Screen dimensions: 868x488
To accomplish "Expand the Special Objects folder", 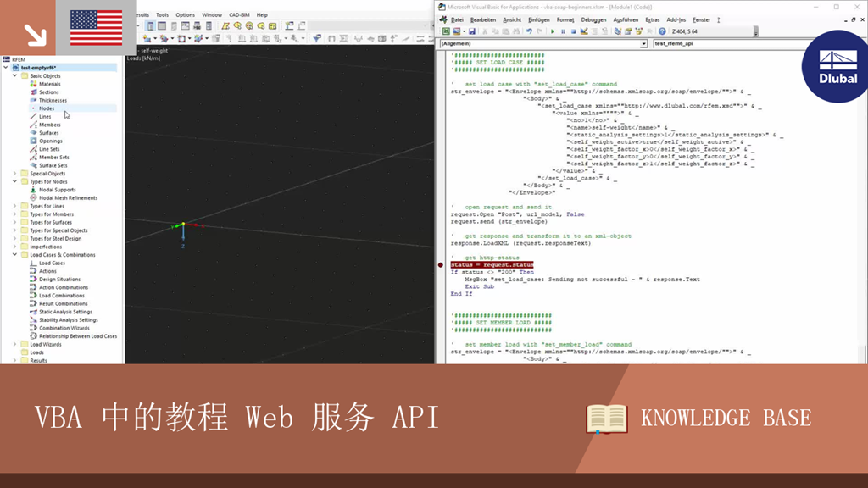I will tap(15, 173).
